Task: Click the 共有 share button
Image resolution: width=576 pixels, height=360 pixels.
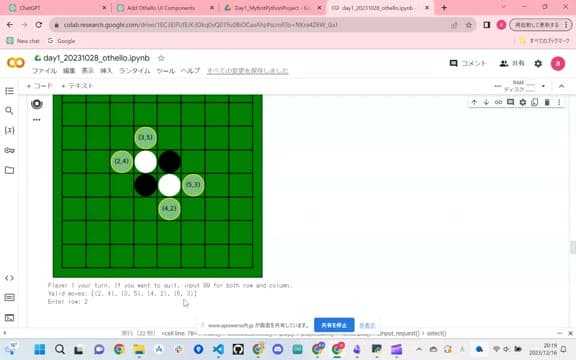Action: [512, 64]
